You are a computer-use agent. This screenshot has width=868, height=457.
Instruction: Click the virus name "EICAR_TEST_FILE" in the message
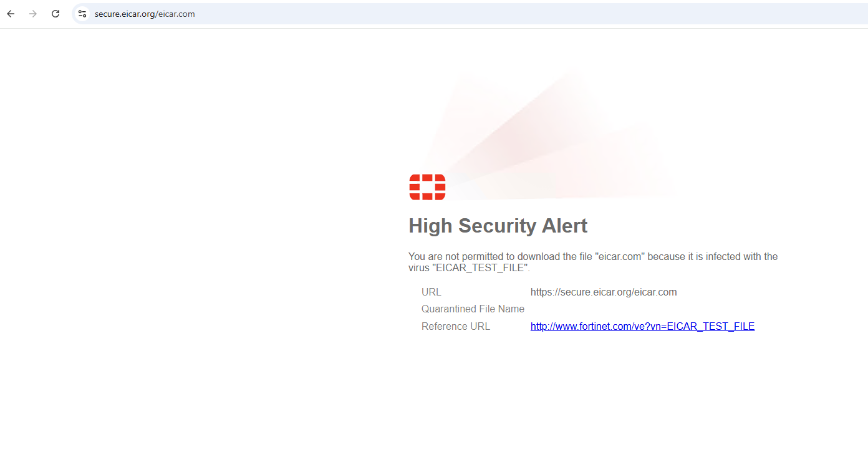coord(480,268)
